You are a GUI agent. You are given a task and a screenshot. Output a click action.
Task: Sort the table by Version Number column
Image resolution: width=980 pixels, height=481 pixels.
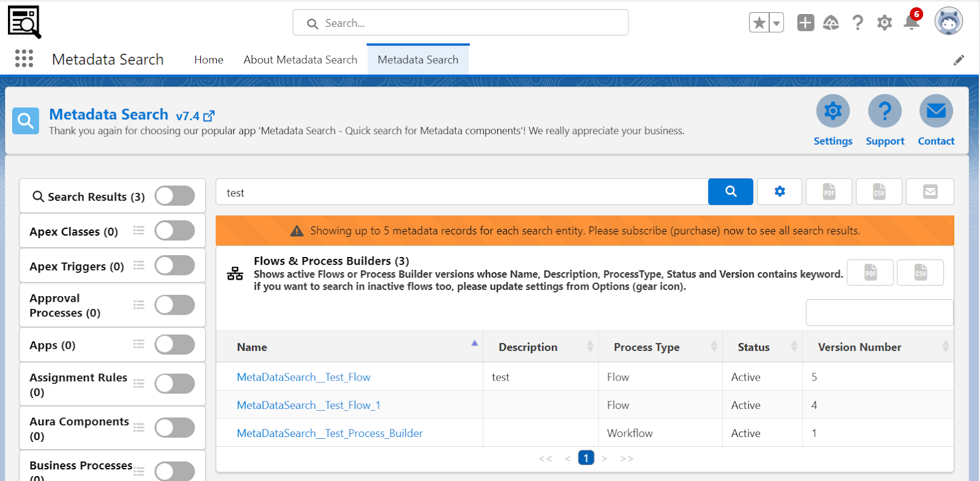point(878,347)
